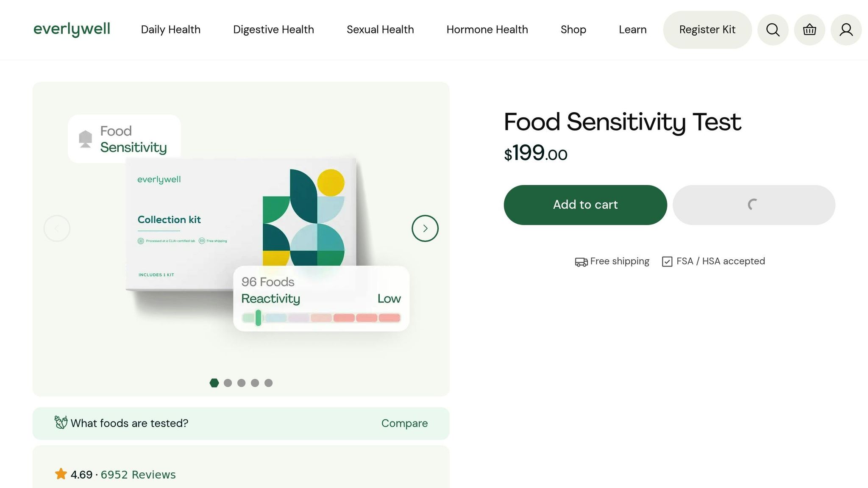Click the FSA / HSA accepted checkbox

[667, 261]
